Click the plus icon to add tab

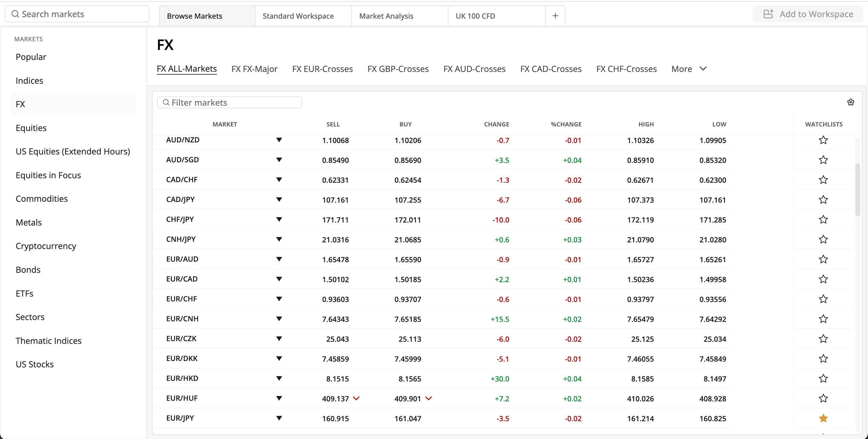point(555,16)
